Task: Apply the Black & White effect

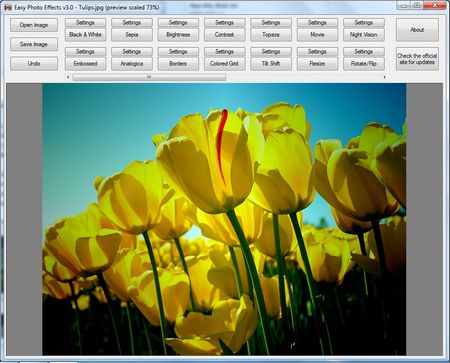Action: (x=85, y=35)
